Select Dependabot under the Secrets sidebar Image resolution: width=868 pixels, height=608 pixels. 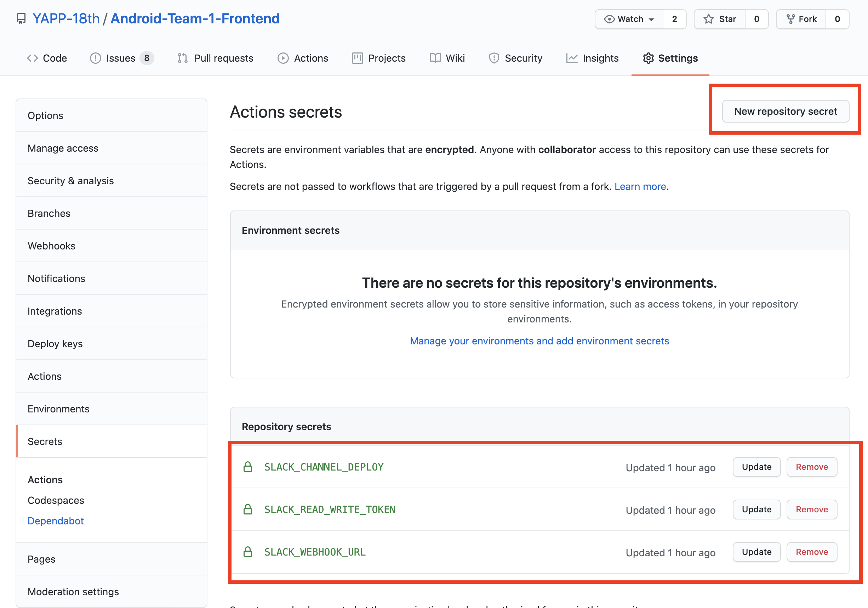[x=56, y=520]
